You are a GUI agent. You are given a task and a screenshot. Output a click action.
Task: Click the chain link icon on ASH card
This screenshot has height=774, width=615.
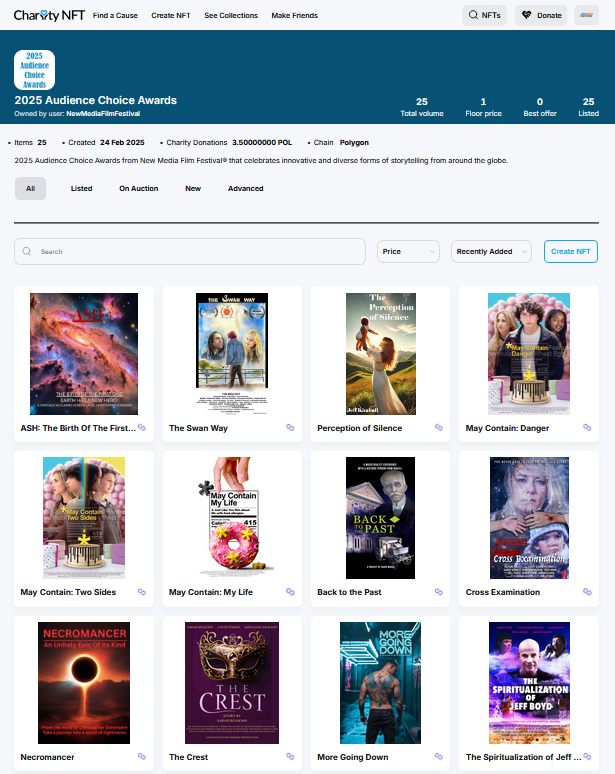click(x=142, y=427)
